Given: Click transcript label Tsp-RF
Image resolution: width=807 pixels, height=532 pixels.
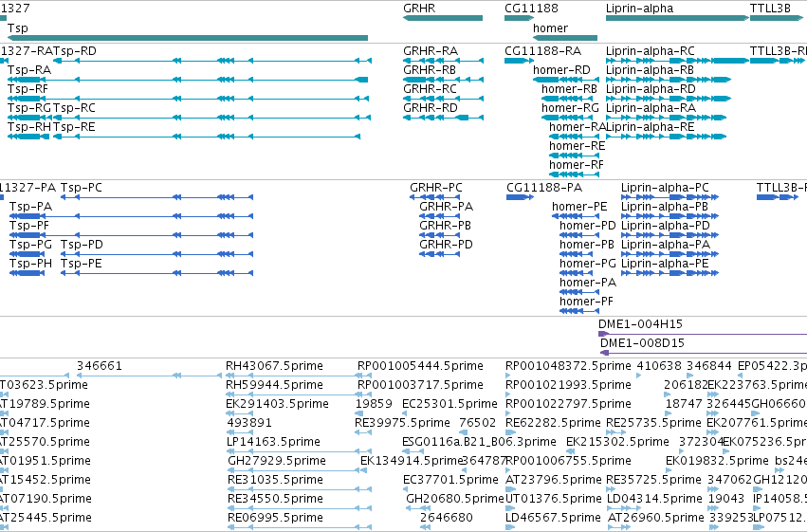Looking at the screenshot, I should click(28, 89).
